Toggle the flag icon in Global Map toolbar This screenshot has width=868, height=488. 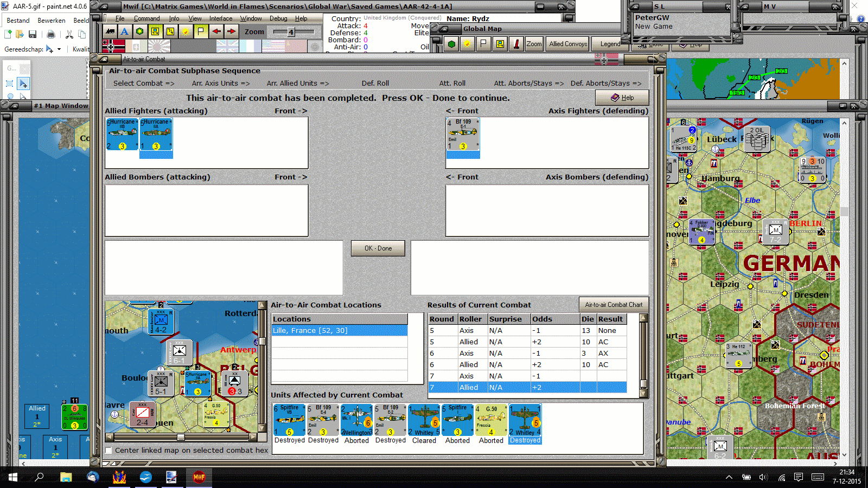pyautogui.click(x=483, y=44)
